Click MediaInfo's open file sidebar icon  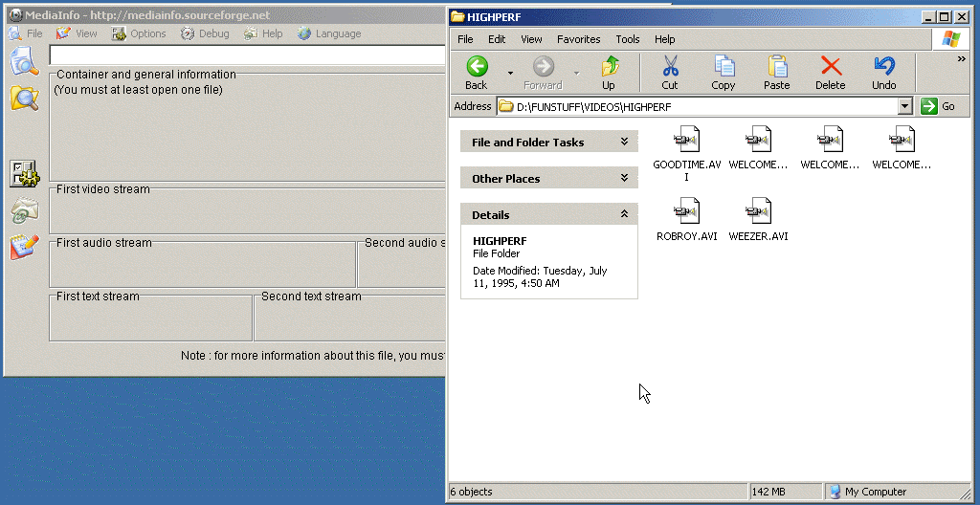tap(24, 61)
